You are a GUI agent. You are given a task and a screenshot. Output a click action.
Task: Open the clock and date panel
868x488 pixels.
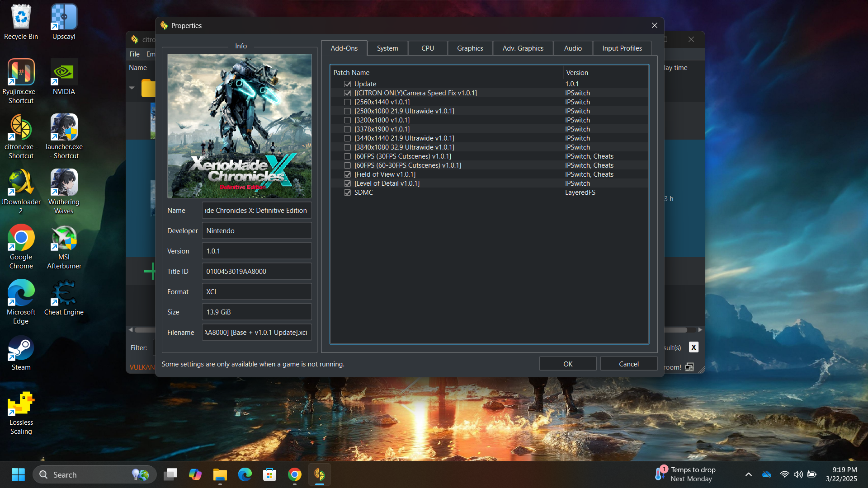point(841,474)
